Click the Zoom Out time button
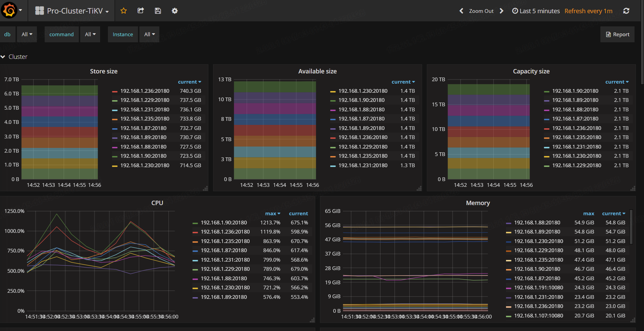The image size is (644, 331). (x=481, y=11)
